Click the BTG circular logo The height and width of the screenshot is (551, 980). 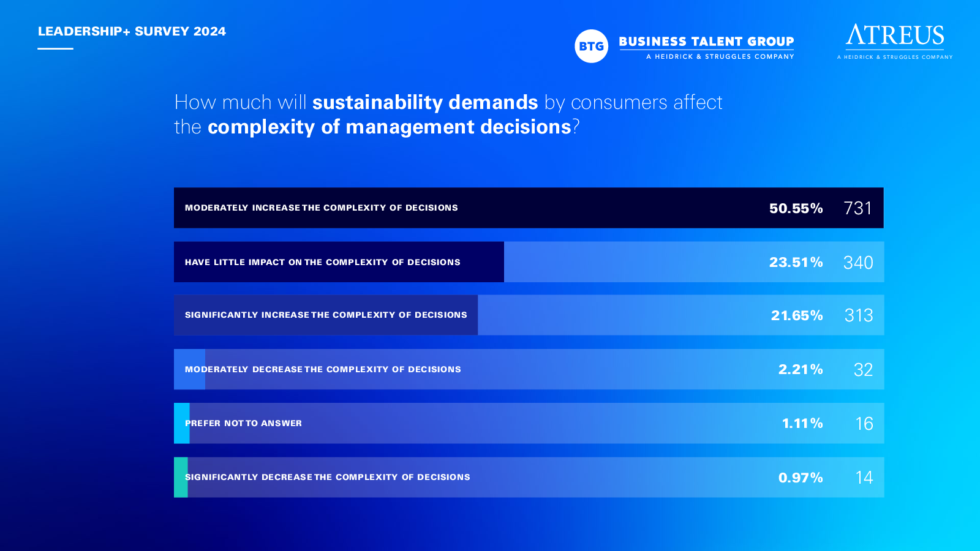coord(591,46)
